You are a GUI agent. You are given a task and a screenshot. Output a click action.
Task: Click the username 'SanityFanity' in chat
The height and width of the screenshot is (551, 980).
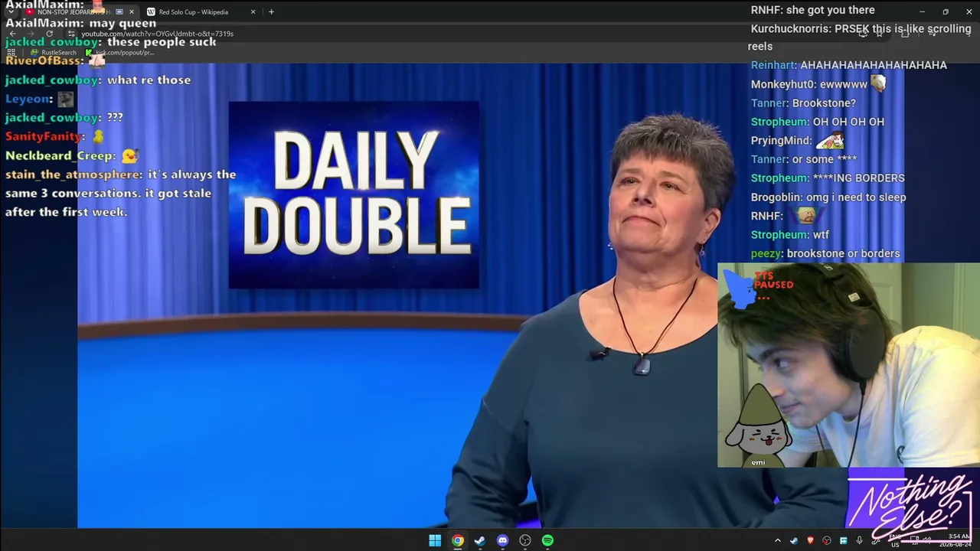point(44,136)
